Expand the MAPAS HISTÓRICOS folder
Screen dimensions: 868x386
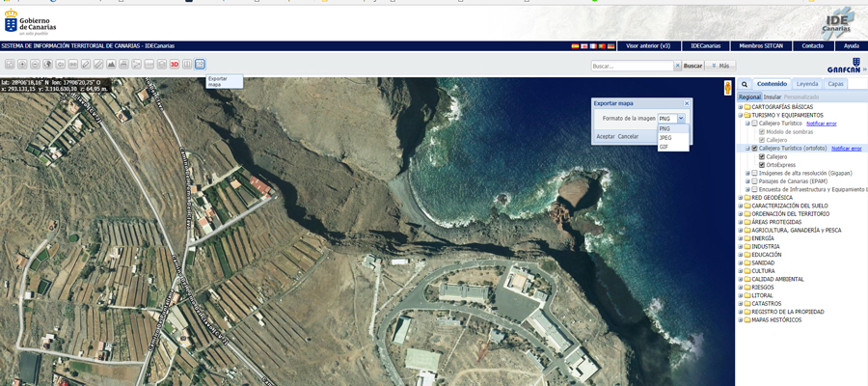[x=741, y=320]
